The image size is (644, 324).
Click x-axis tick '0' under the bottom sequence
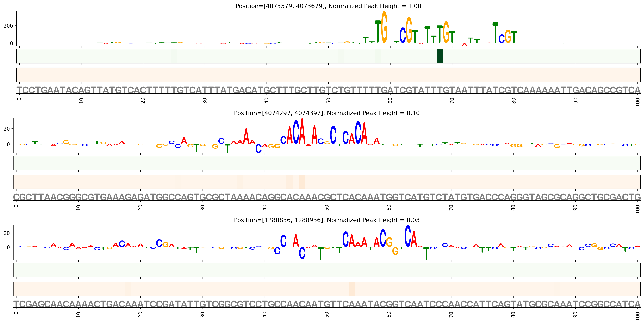pyautogui.click(x=16, y=313)
